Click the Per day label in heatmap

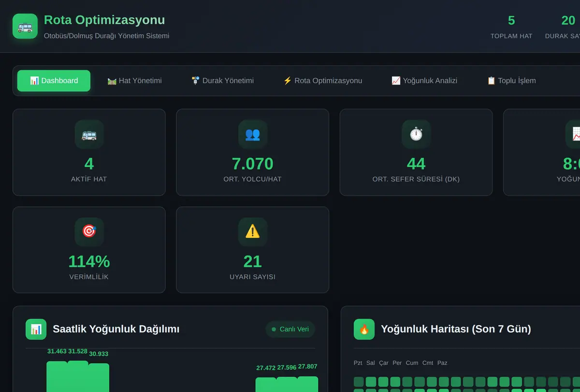click(397, 363)
